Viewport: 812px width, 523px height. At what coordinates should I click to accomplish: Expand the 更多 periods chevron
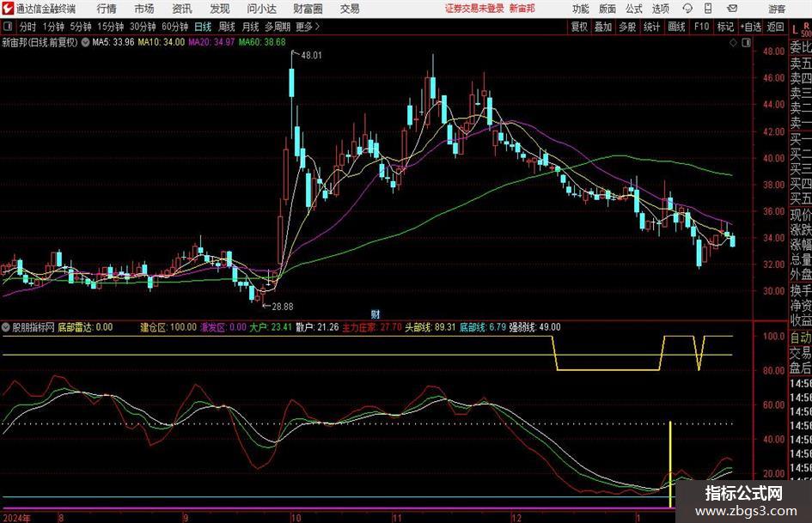point(317,27)
